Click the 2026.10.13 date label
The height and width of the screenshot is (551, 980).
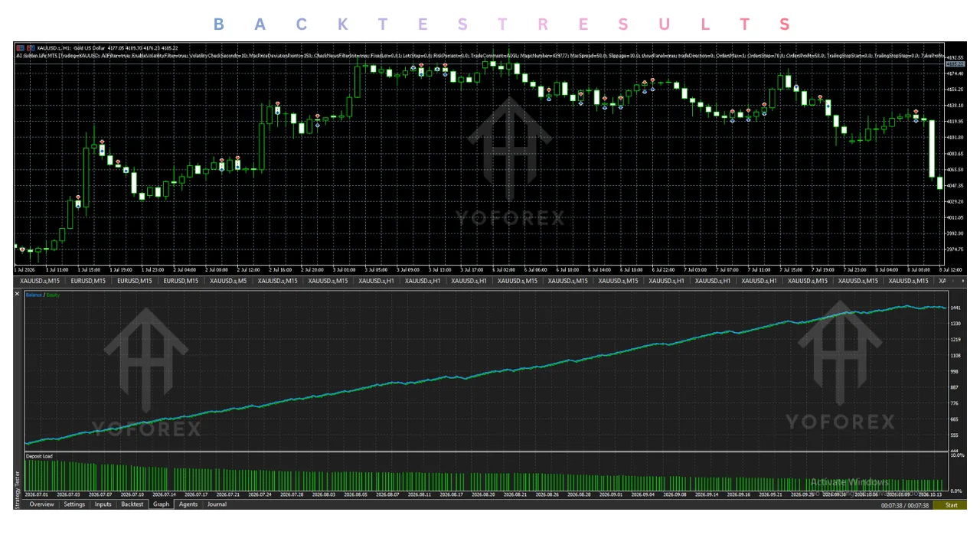pos(932,495)
